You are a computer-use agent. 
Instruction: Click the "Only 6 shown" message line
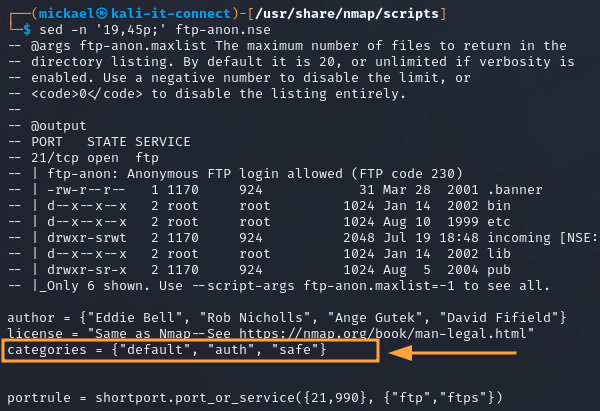[300, 286]
